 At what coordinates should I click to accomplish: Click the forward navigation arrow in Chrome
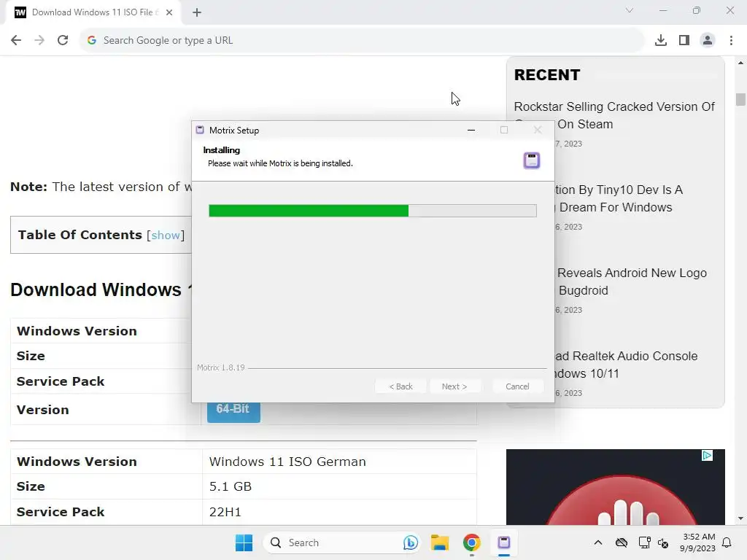pyautogui.click(x=39, y=40)
